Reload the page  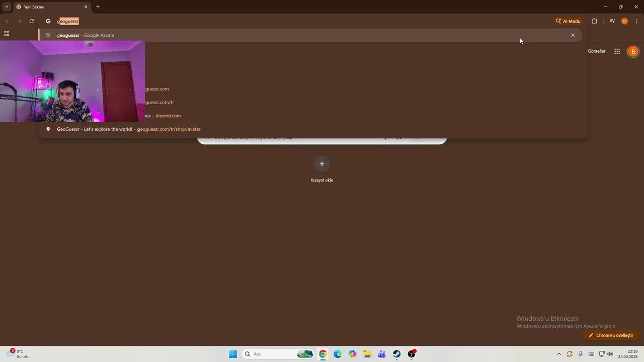point(31,21)
